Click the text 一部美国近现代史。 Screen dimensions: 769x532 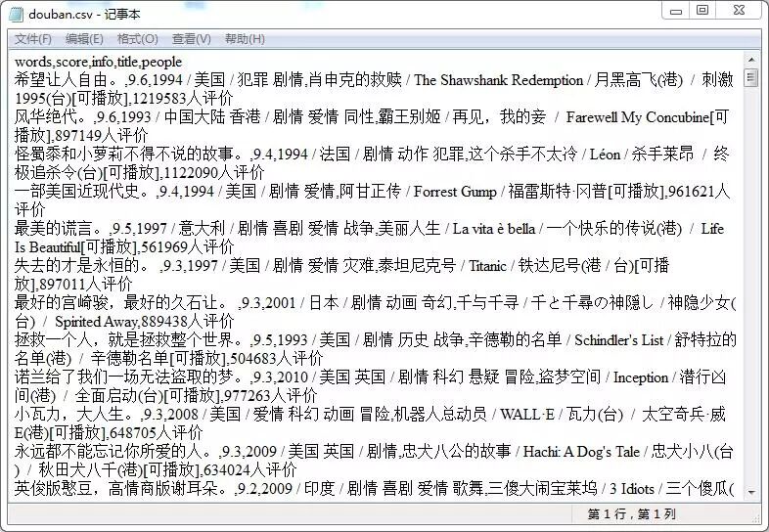tap(84, 192)
